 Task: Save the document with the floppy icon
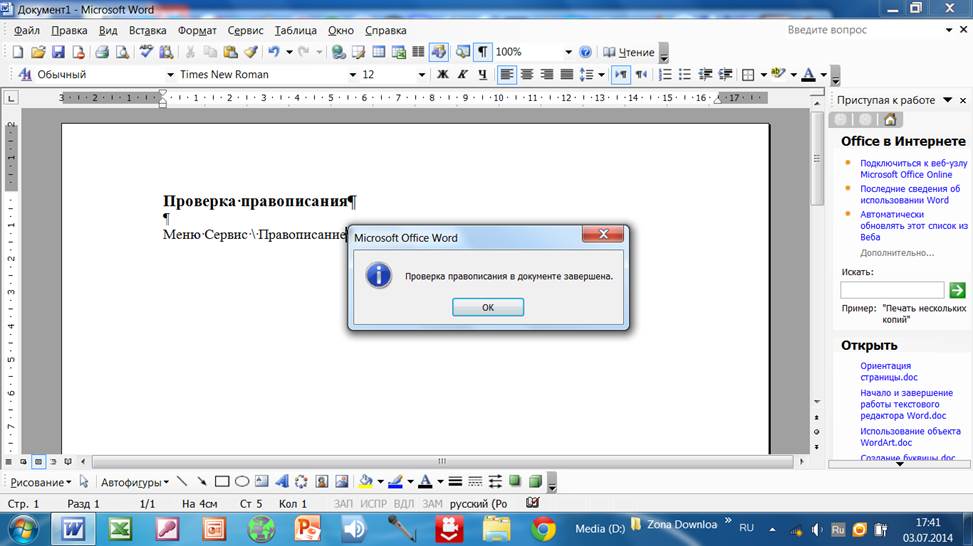[x=58, y=52]
